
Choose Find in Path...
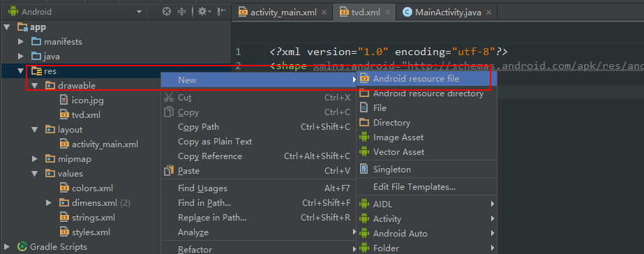pyautogui.click(x=259, y=203)
